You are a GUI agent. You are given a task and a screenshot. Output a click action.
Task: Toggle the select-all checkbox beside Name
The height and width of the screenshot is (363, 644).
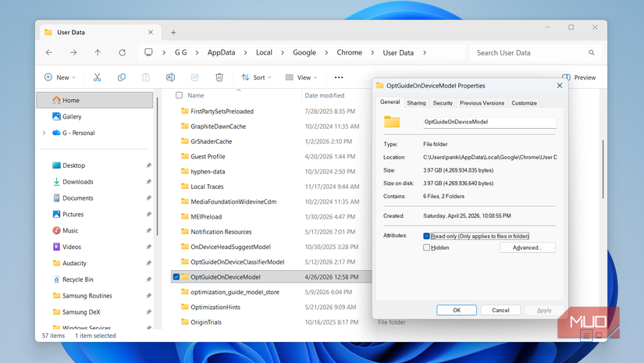[179, 95]
